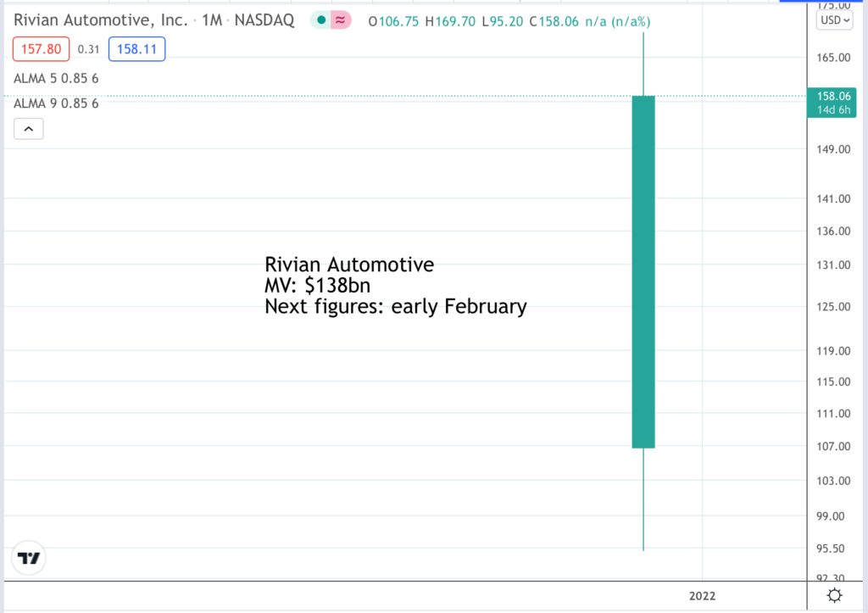The height and width of the screenshot is (613, 868).
Task: Select the Rivian Automotive text annotation
Action: tap(395, 285)
